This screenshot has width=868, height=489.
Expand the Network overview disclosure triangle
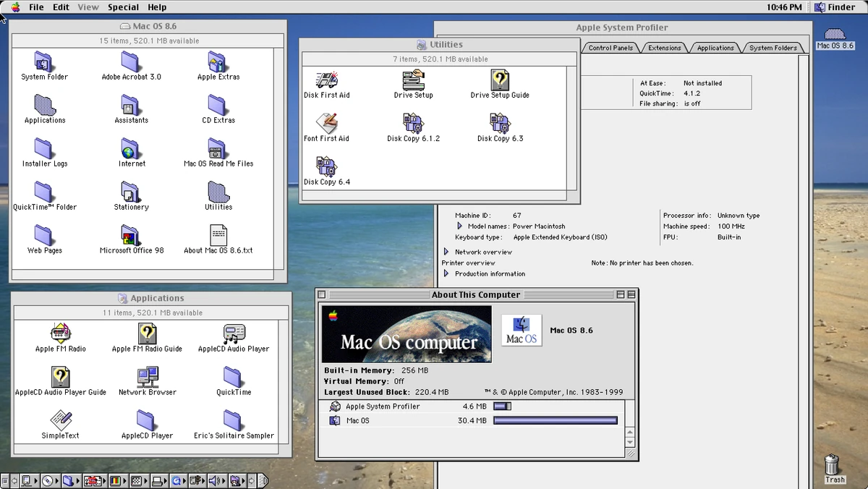[x=446, y=252]
